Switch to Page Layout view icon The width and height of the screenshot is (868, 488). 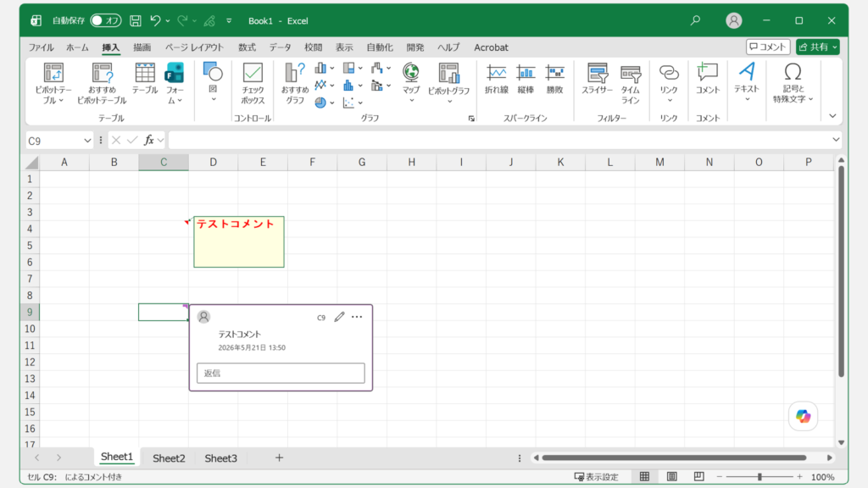671,476
